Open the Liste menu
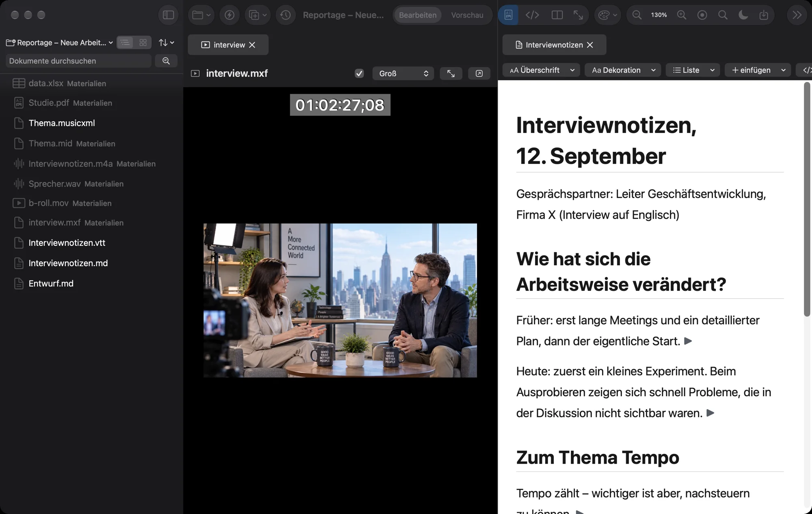 click(693, 70)
